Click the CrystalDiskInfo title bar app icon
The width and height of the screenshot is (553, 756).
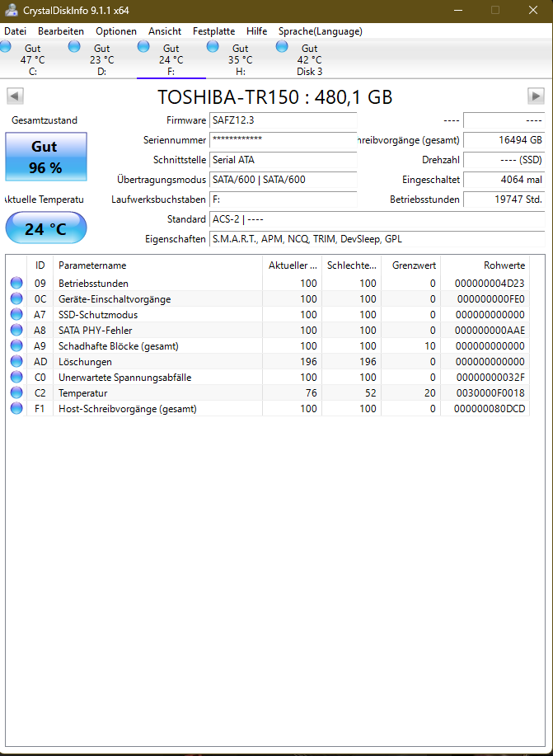pos(11,10)
